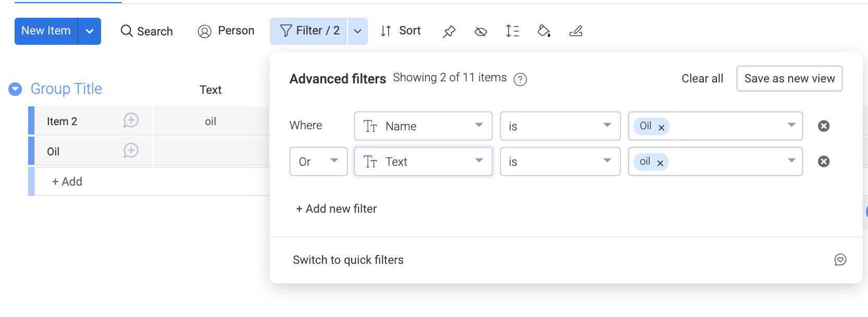Open the Sort menu
The width and height of the screenshot is (868, 317).
(x=401, y=31)
